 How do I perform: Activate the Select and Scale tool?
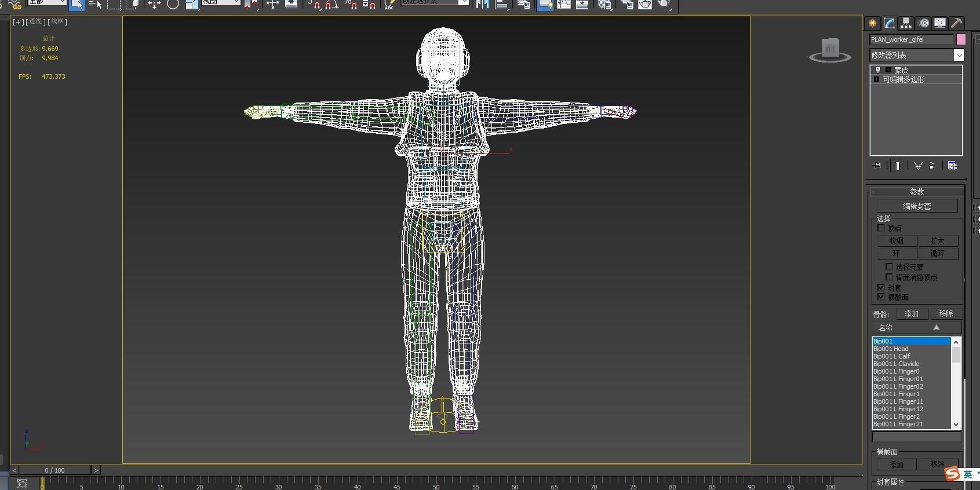coord(192,5)
